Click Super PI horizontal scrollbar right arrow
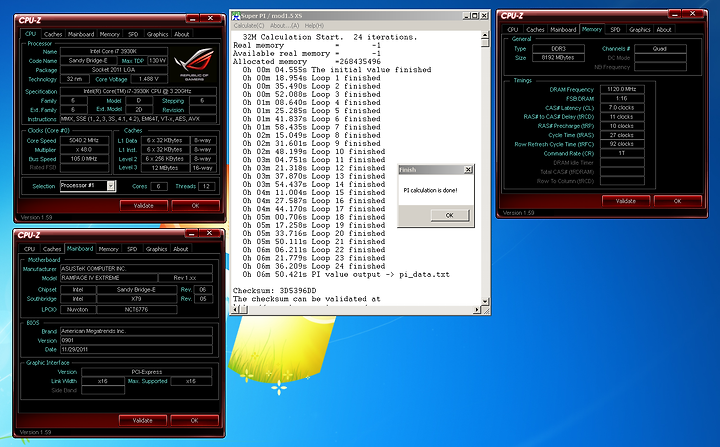 (x=477, y=310)
